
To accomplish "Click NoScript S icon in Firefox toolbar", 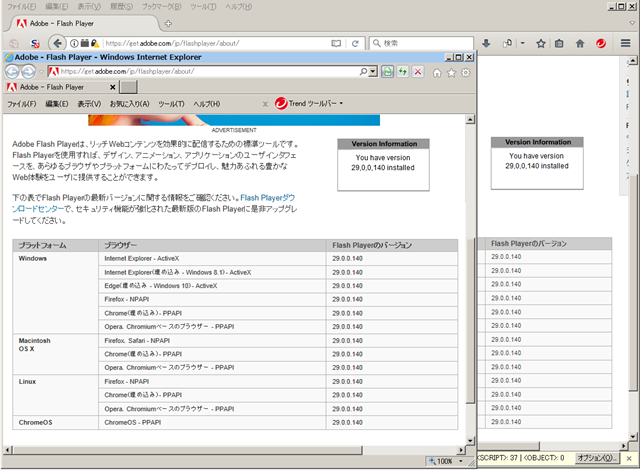I will [36, 43].
